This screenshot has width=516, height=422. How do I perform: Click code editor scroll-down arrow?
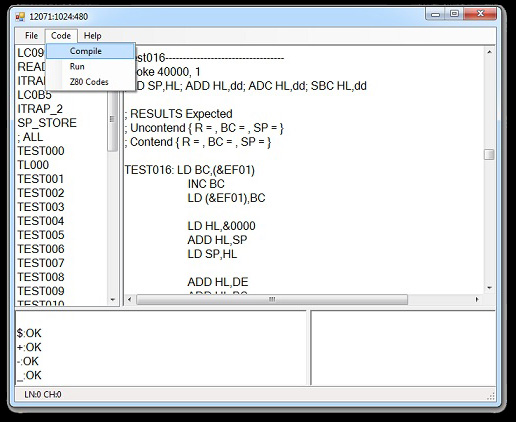click(x=489, y=288)
